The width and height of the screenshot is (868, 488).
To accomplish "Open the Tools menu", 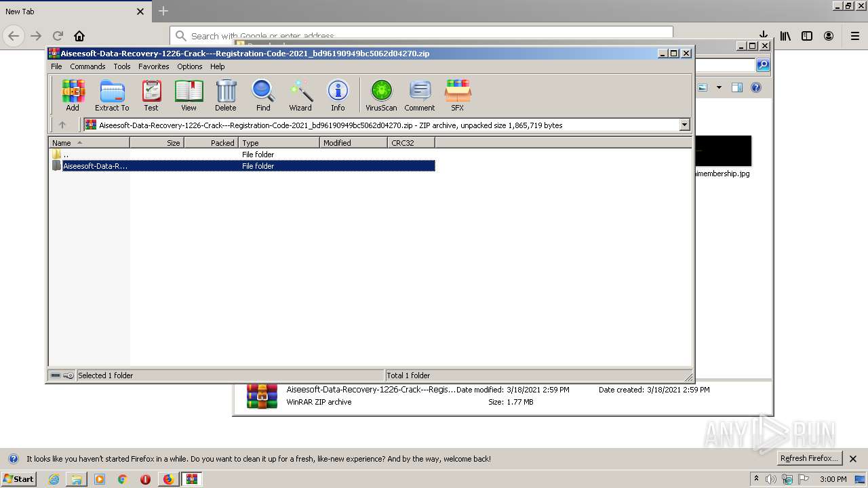I will click(x=122, y=66).
